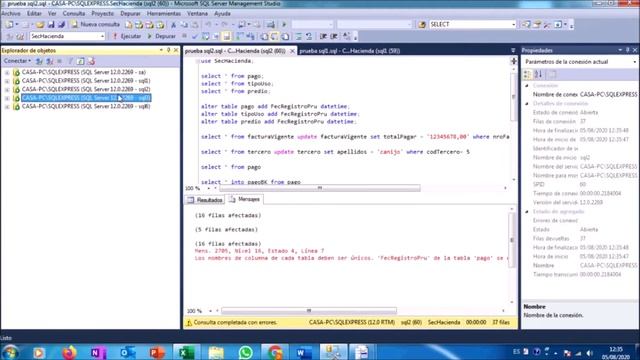Open the Conectar dropdown in Object Explorer

point(17,61)
